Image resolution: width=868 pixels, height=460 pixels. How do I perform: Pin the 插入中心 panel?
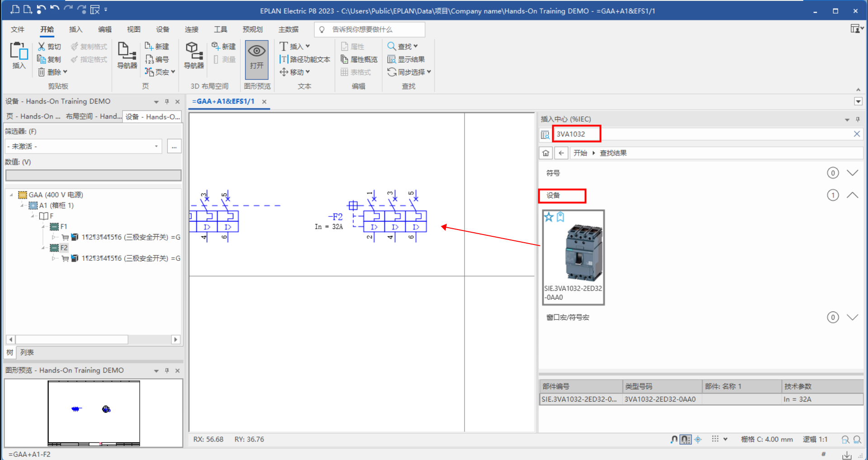(858, 120)
